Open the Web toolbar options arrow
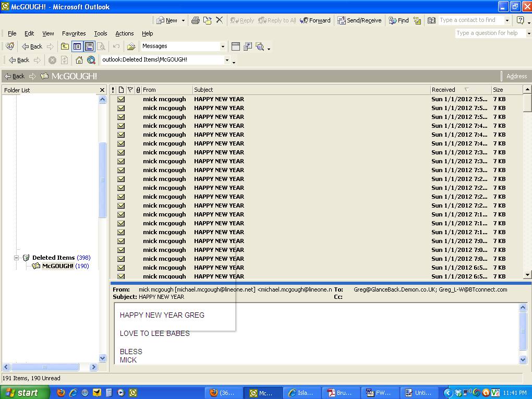Viewport: 532px width, 399px height. pos(234,63)
